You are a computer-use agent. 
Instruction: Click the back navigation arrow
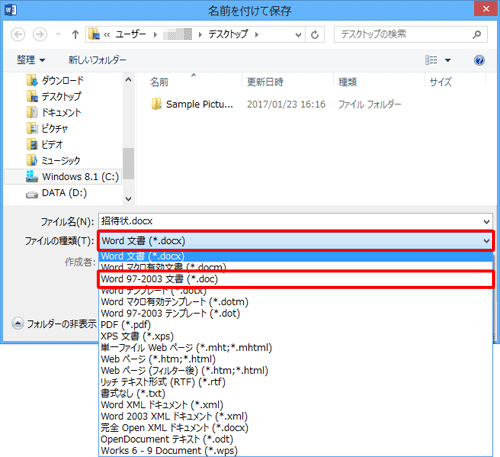18,34
